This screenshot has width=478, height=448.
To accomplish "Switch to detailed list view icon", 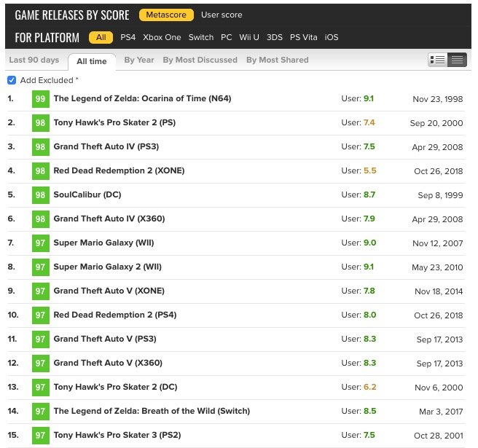I will tap(438, 60).
